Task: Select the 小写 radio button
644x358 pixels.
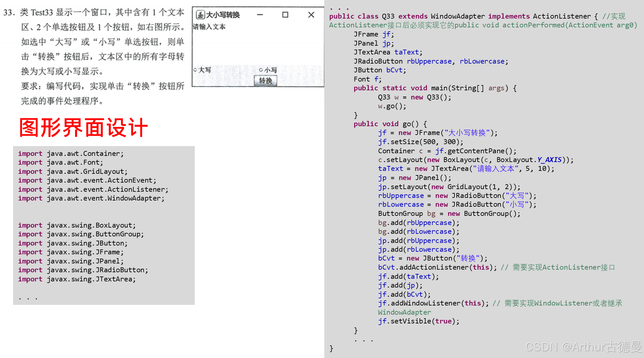Action: pyautogui.click(x=261, y=70)
